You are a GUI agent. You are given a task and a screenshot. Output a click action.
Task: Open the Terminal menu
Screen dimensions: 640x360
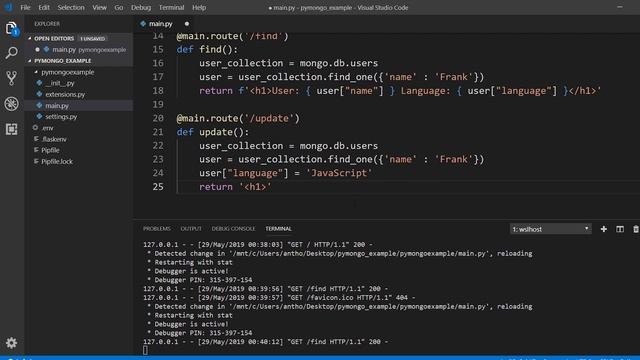coord(171,7)
